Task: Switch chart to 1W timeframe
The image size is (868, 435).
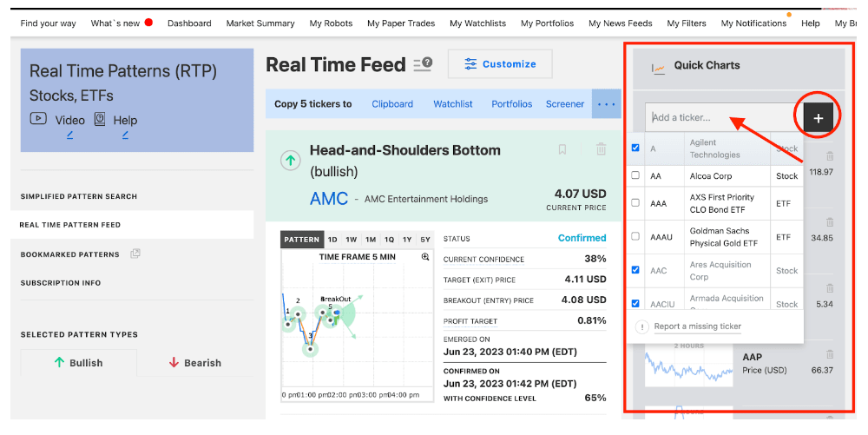Action: pyautogui.click(x=352, y=240)
